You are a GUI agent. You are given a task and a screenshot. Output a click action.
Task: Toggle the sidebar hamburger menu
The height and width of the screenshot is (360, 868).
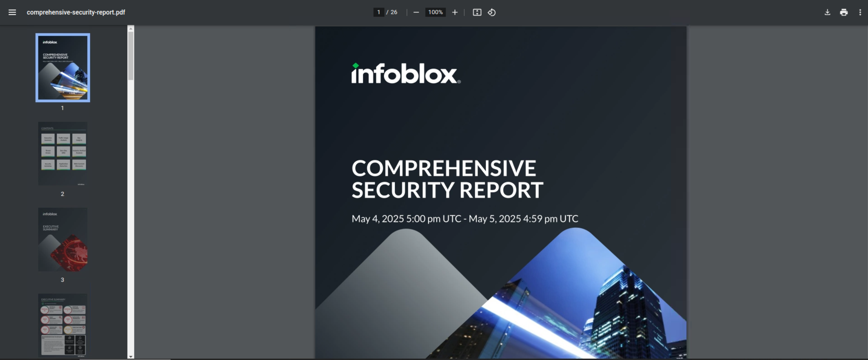point(12,12)
